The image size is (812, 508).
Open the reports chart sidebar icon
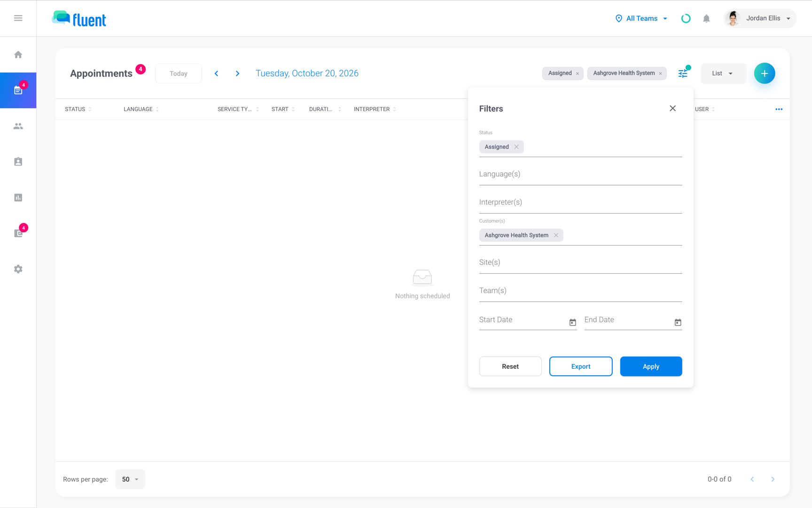pos(18,198)
